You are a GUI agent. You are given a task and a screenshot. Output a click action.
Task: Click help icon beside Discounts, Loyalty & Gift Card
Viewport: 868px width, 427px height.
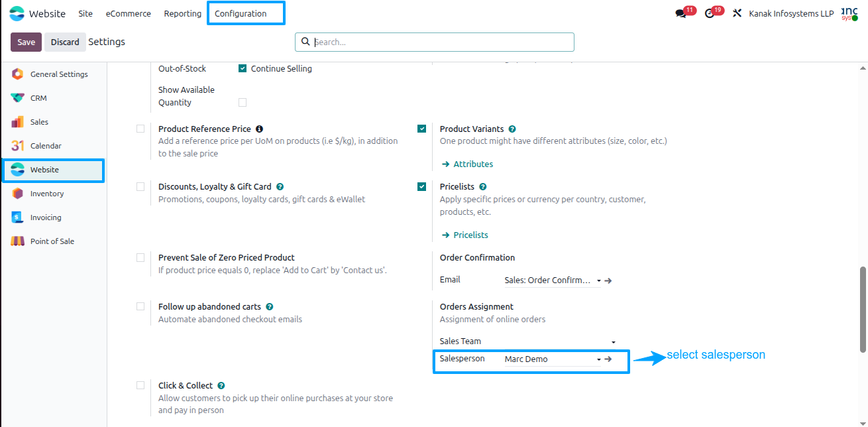tap(280, 187)
